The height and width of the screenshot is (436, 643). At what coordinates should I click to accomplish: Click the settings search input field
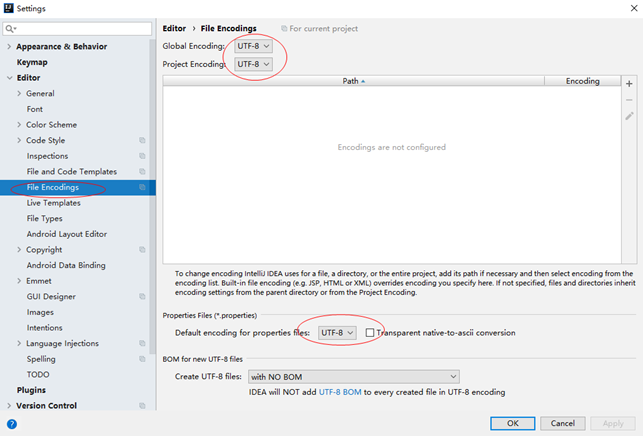coord(77,29)
